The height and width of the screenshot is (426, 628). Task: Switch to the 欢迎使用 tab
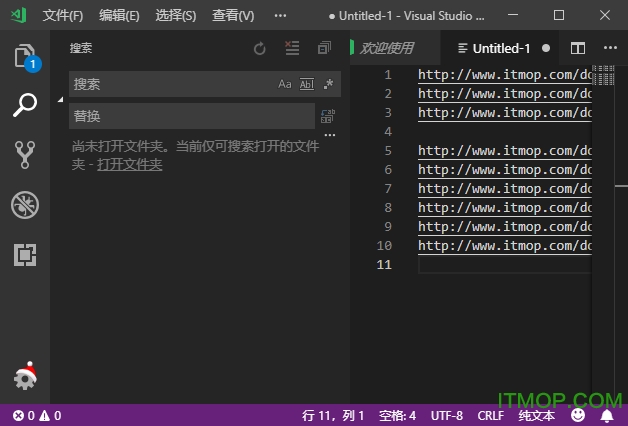pos(386,48)
